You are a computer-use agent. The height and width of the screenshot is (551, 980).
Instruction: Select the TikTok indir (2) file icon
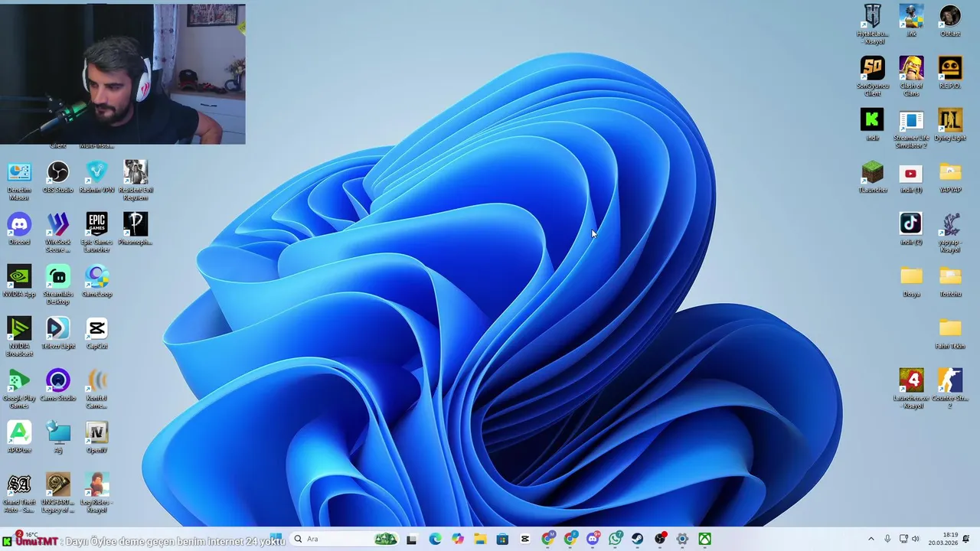pos(911,230)
